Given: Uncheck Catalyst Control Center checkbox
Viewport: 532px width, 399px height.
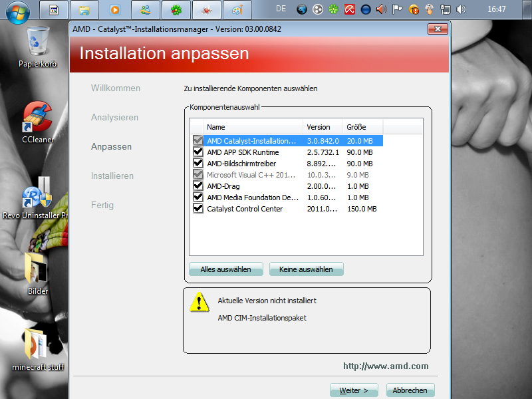Looking at the screenshot, I should point(198,208).
